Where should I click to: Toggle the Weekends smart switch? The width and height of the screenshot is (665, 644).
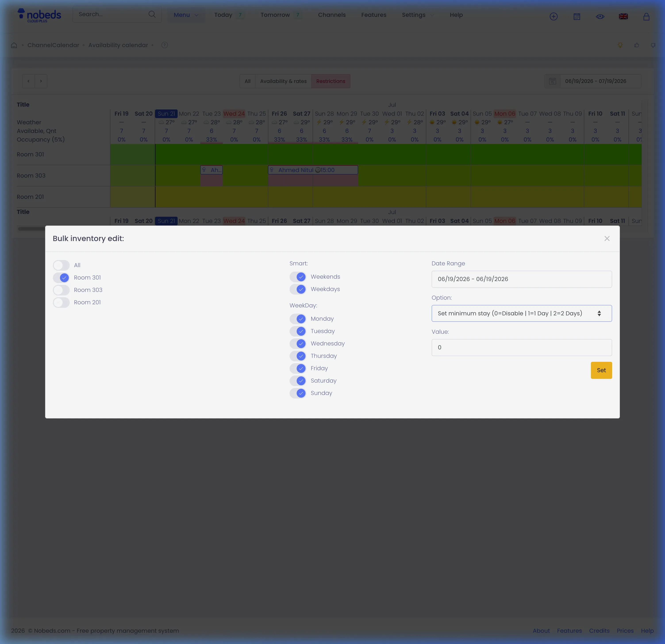298,277
